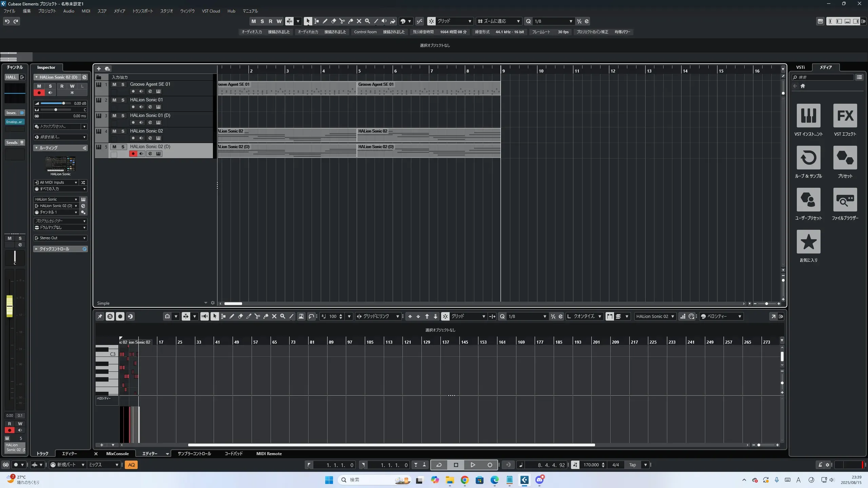
Task: Open the Favorites star tile
Action: click(808, 242)
